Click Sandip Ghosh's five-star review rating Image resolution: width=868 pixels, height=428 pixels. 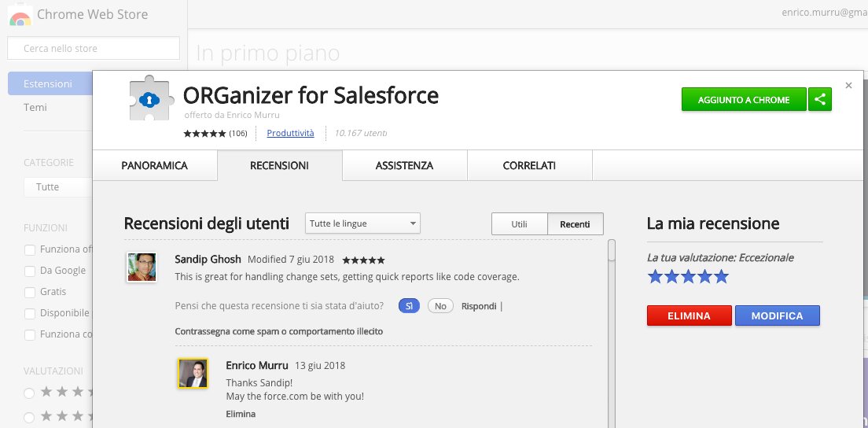(x=363, y=260)
